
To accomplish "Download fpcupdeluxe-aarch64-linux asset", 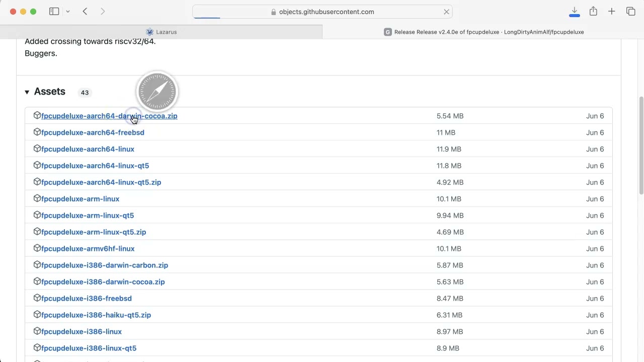I will click(x=88, y=149).
